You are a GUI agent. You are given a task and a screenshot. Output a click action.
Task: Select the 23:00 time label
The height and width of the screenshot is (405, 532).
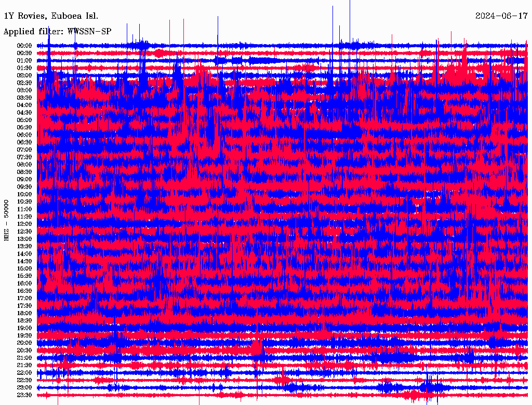tap(24, 388)
